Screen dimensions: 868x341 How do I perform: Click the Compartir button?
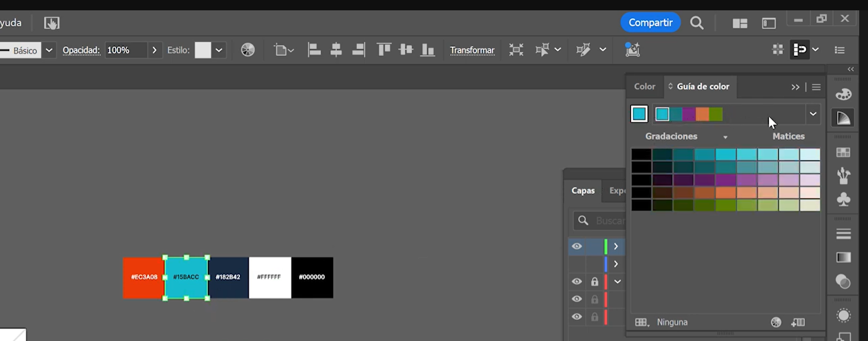click(650, 23)
